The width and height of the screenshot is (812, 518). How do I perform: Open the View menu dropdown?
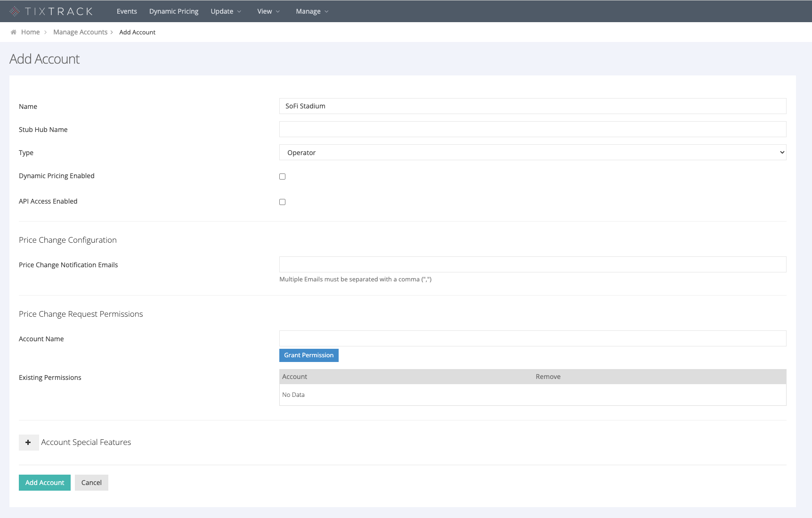[268, 11]
